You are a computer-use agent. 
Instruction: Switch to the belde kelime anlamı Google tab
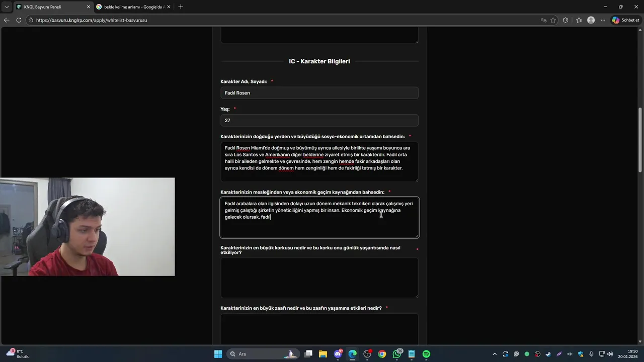pos(133,7)
